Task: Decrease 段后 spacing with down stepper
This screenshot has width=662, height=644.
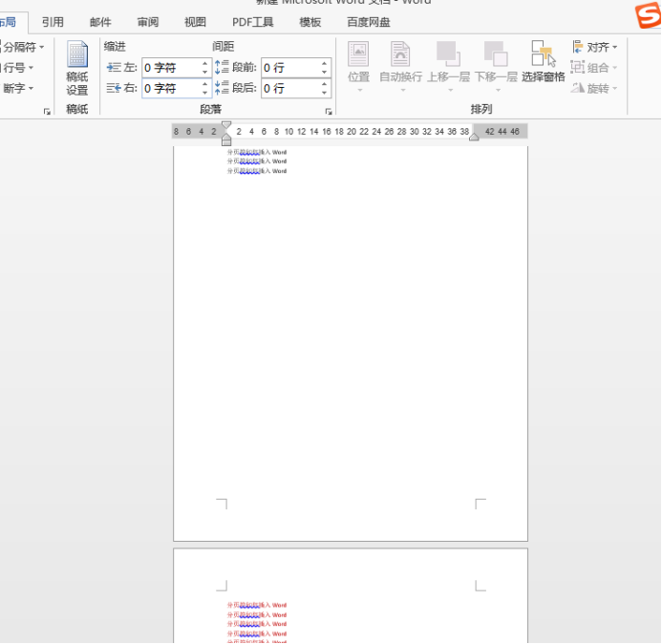Action: coord(324,93)
